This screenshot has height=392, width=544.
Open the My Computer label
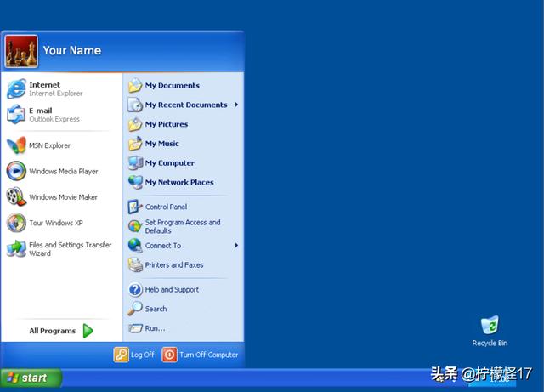(170, 163)
